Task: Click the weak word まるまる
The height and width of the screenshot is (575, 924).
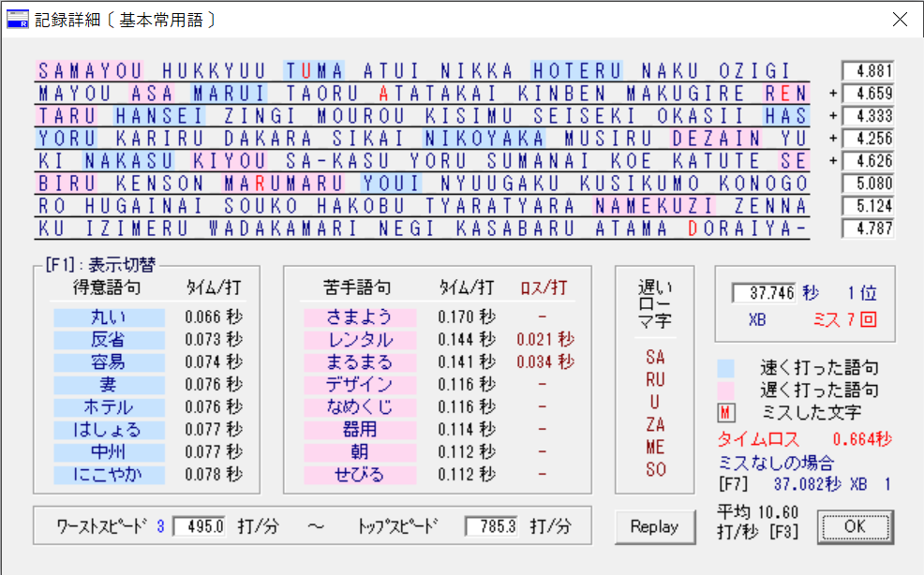Action: point(360,362)
